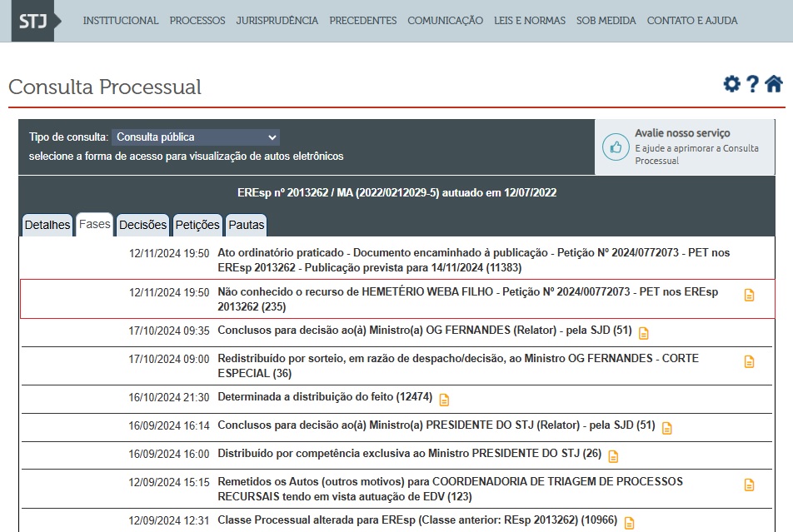
Task: Open document icon for Conclusos OG FERNANDES entry
Action: click(x=644, y=333)
